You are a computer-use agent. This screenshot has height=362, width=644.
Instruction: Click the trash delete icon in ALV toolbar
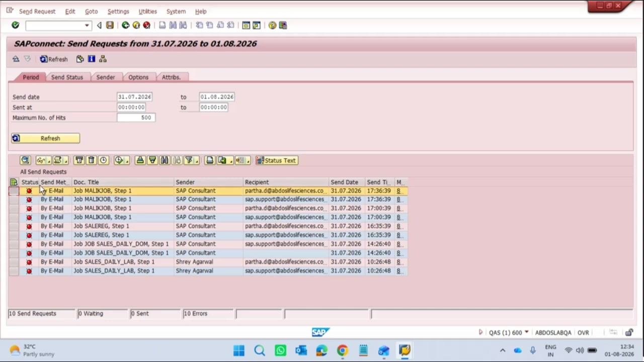click(91, 160)
